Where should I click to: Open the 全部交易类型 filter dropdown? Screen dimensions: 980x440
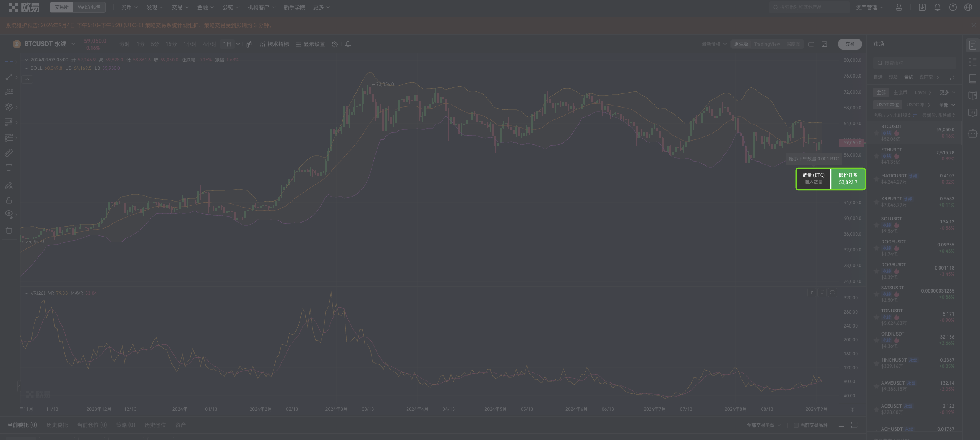click(763, 425)
